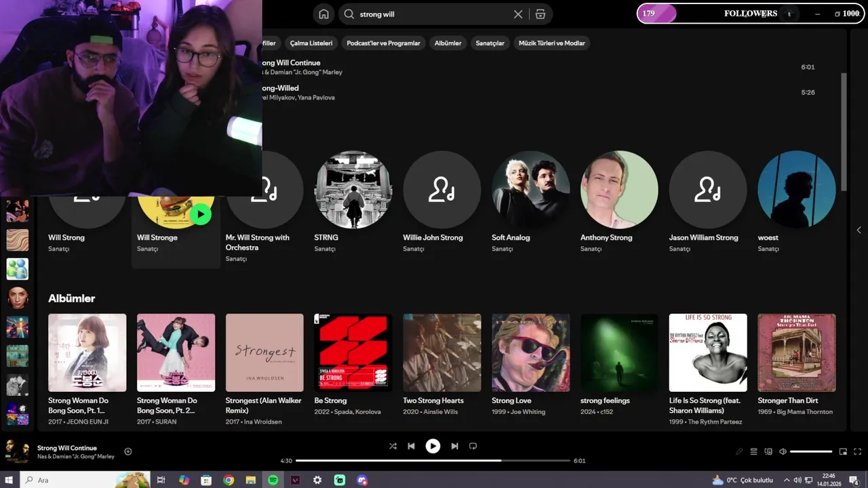
Task: Select the Çalma Listeleri filter tab
Action: tap(311, 43)
